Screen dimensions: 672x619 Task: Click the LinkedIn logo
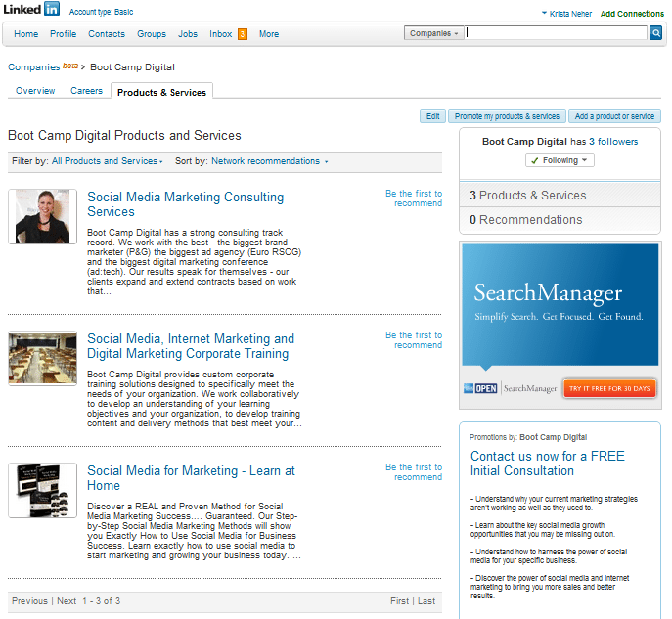tap(30, 10)
